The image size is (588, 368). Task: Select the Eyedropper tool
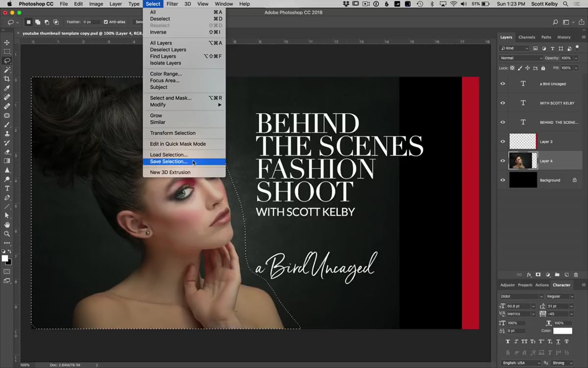7,88
